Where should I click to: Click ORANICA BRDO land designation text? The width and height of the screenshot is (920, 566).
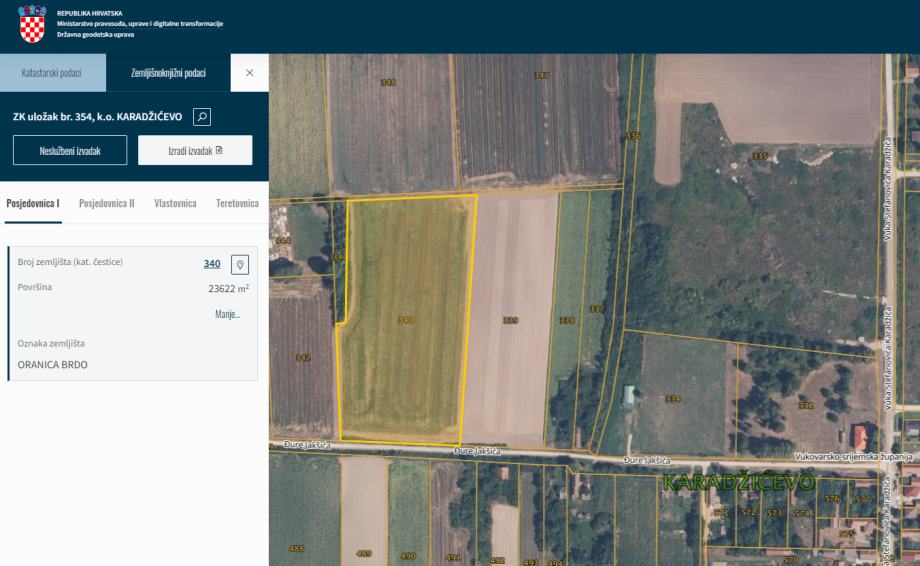click(52, 365)
